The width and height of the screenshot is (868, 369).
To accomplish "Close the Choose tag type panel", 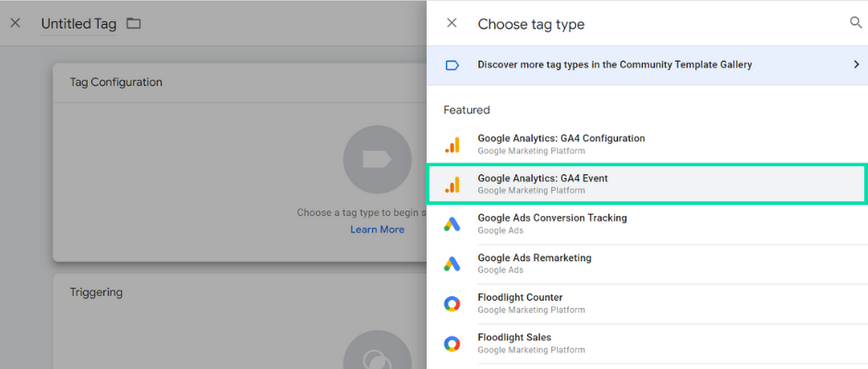I will pyautogui.click(x=452, y=23).
